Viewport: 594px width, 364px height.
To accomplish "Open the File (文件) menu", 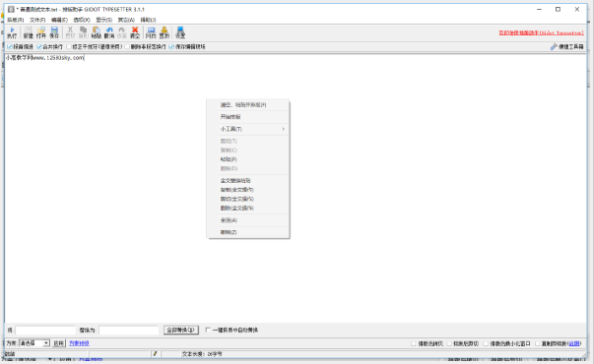I will pos(37,20).
